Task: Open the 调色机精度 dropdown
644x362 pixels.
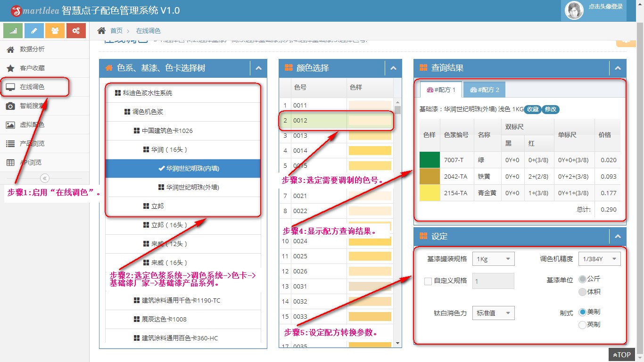Action: click(600, 259)
